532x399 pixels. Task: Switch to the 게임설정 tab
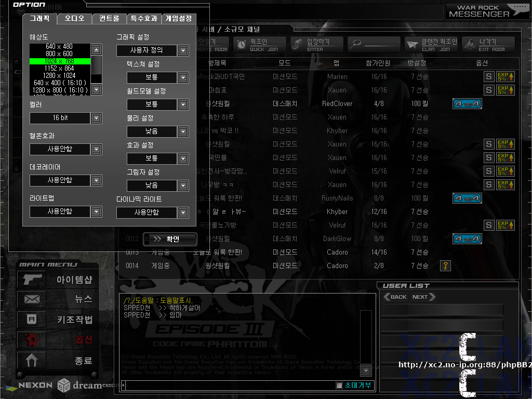(179, 19)
